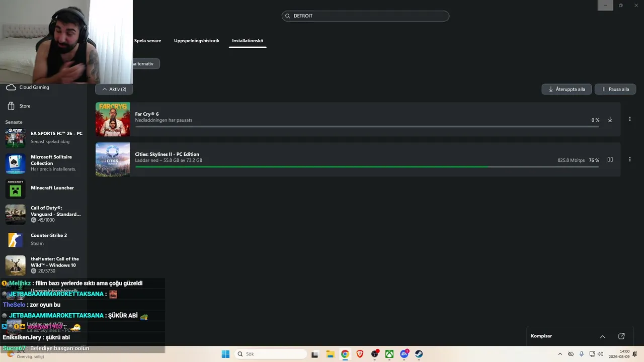Click the microphone icon in system tray
Image resolution: width=644 pixels, height=362 pixels.
(x=582, y=354)
